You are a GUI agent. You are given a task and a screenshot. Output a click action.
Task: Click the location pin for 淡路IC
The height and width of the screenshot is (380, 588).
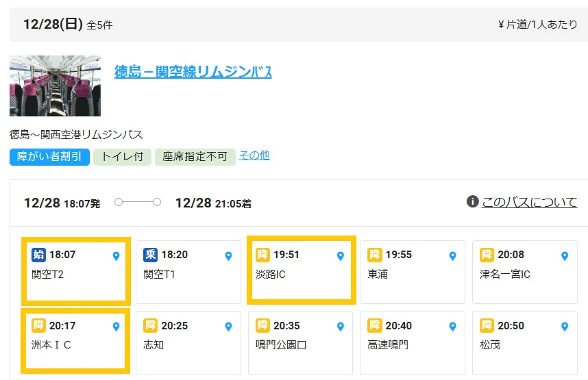pyautogui.click(x=340, y=256)
